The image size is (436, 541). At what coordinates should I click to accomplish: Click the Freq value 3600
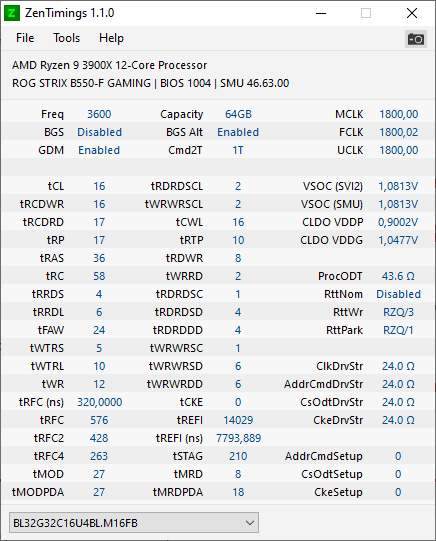[99, 114]
